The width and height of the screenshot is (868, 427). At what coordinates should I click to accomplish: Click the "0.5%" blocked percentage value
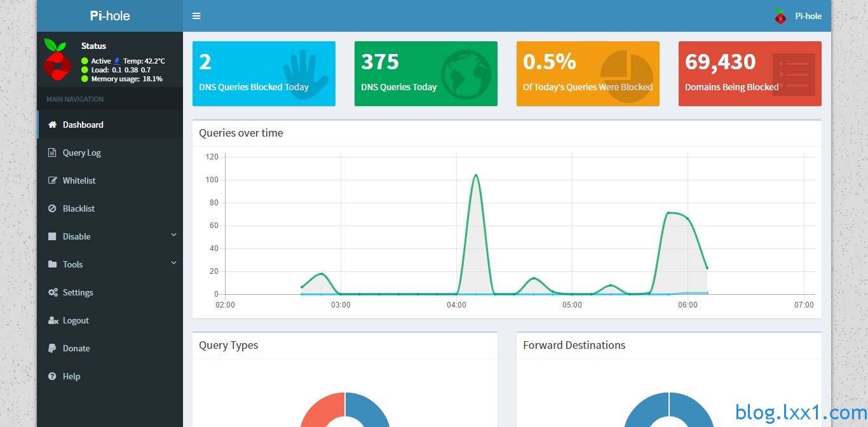(550, 62)
